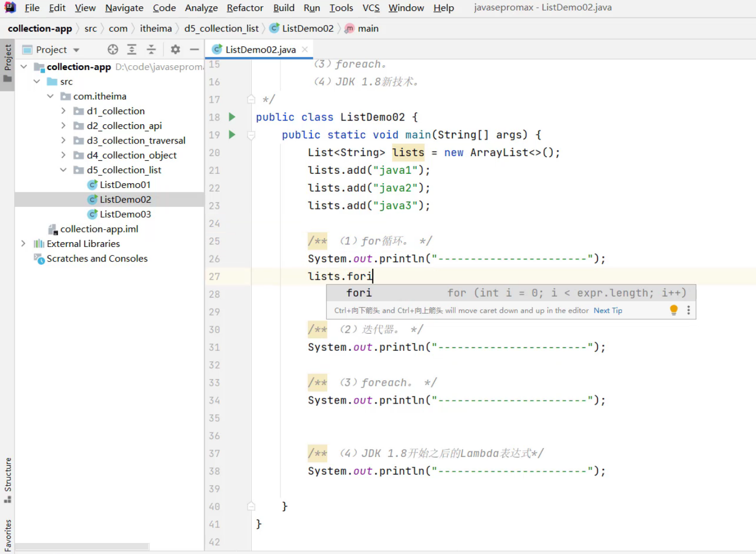Run ListDemo02 class via line 18 gutter arrow
The image size is (756, 554).
pyautogui.click(x=232, y=117)
